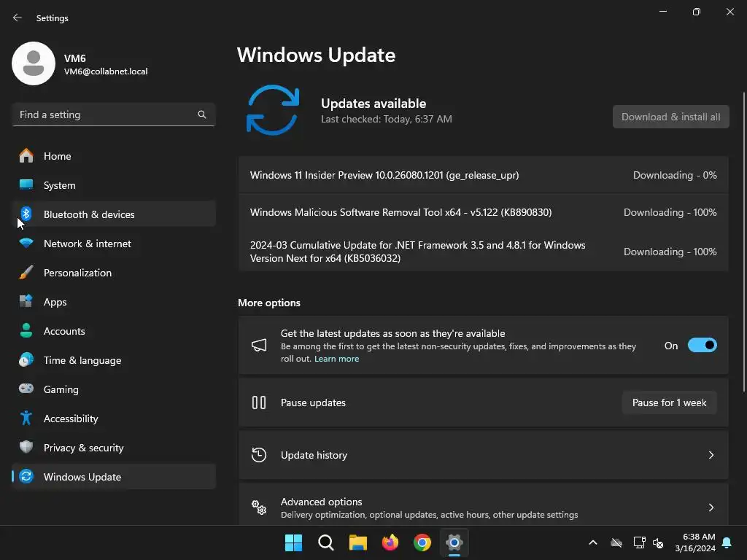This screenshot has width=747, height=560.
Task: Click the megaphone icon for latest updates
Action: [x=259, y=345]
